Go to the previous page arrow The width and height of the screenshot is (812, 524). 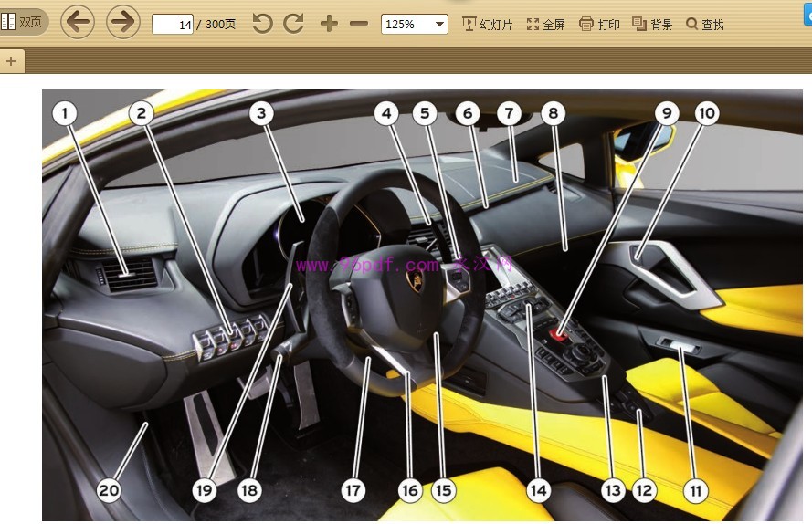[79, 22]
